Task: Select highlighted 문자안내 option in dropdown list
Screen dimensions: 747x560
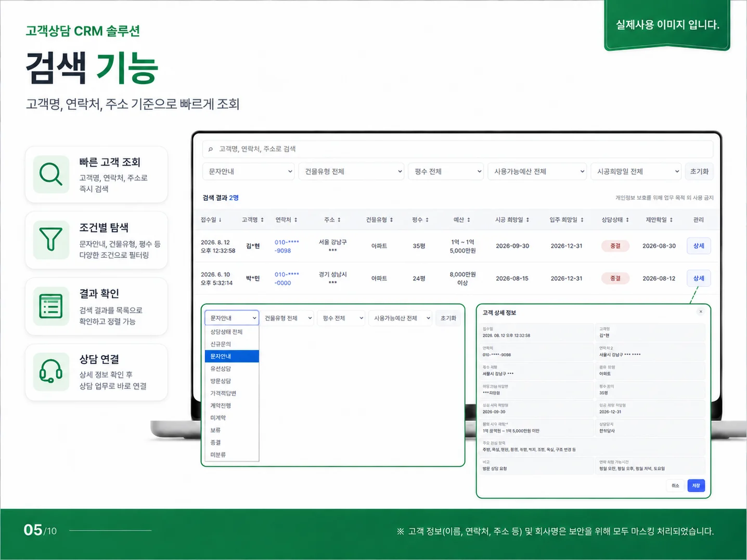Action: tap(232, 356)
